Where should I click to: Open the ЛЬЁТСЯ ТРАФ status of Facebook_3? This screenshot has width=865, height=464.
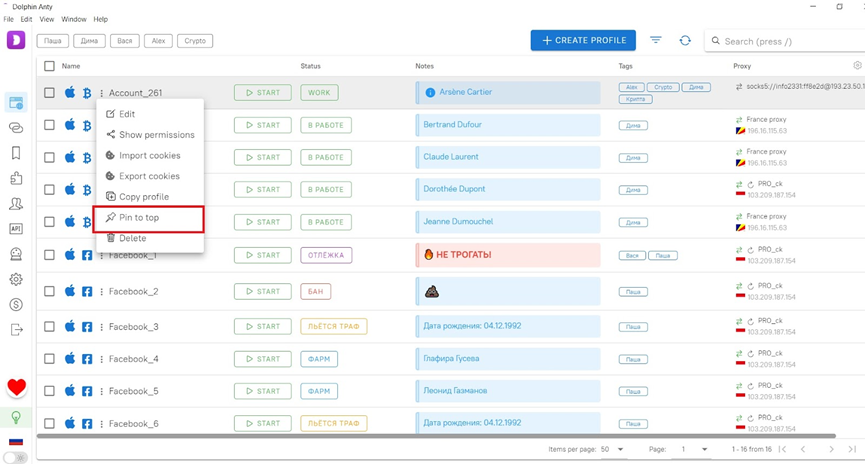pyautogui.click(x=334, y=326)
